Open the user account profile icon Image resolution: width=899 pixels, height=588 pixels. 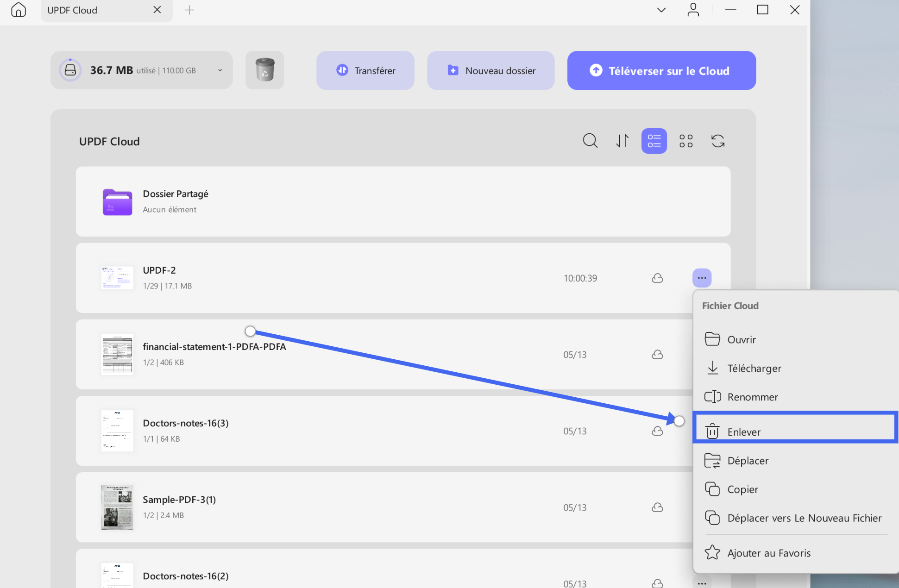click(693, 10)
